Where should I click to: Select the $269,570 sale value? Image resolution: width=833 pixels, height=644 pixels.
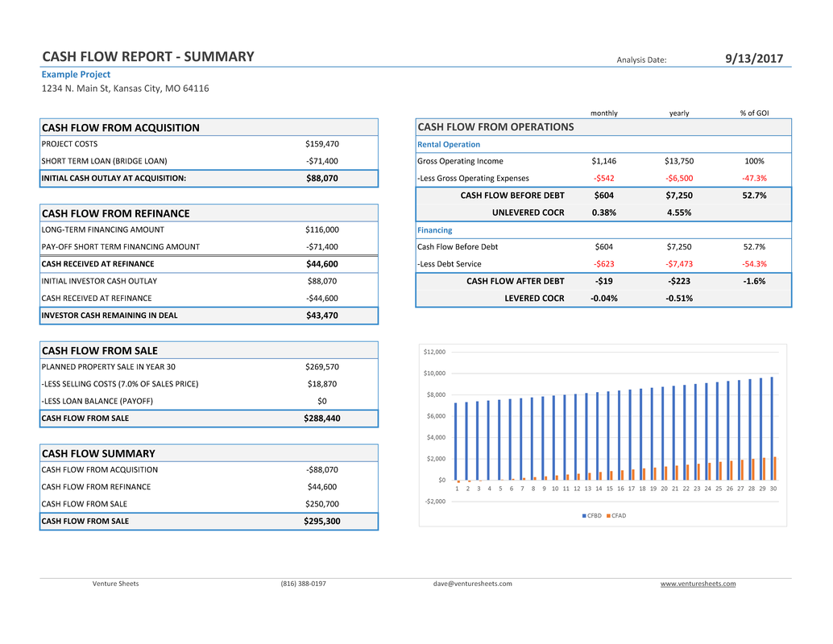pos(322,367)
